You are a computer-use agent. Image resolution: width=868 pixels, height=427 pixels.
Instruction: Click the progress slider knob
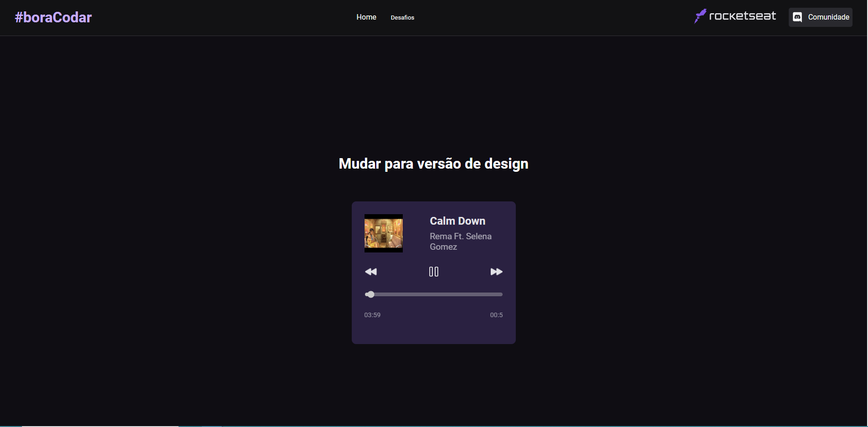[370, 294]
